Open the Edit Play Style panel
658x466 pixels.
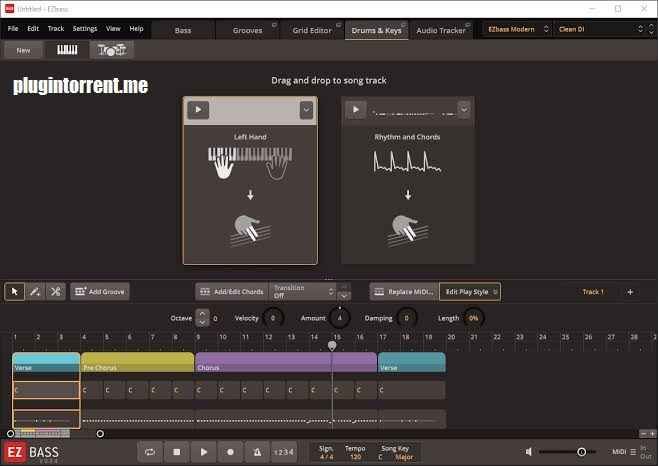click(470, 291)
